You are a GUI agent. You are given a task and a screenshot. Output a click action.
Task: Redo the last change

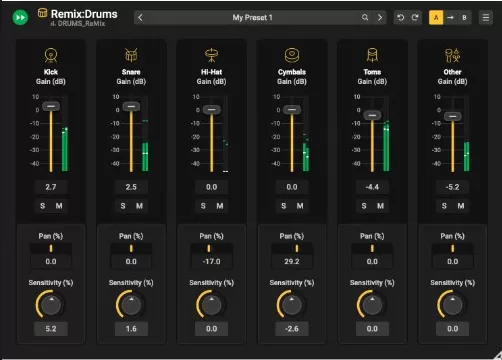click(415, 18)
